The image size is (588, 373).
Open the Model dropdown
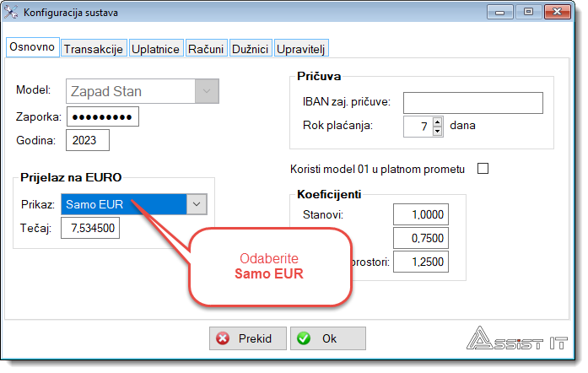click(207, 90)
